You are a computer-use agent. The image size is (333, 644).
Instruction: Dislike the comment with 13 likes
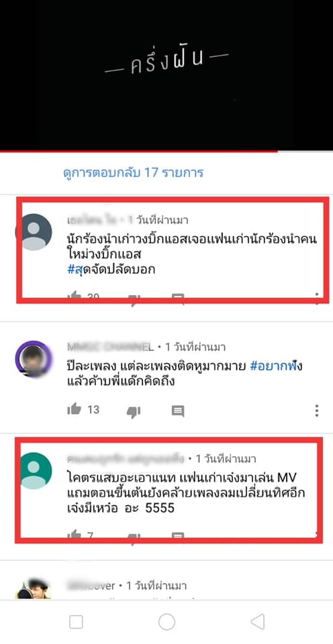tap(133, 411)
